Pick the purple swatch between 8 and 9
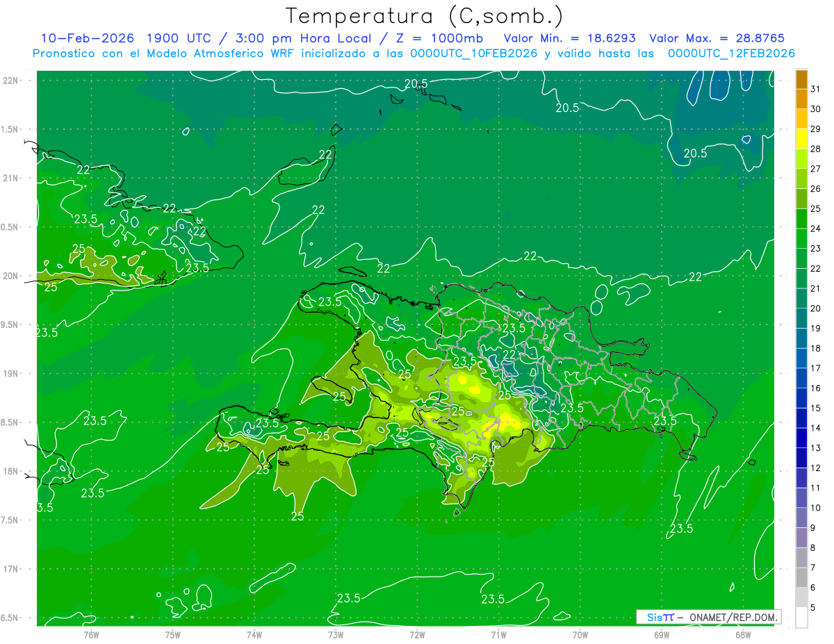This screenshot has height=644, width=834. 801,538
